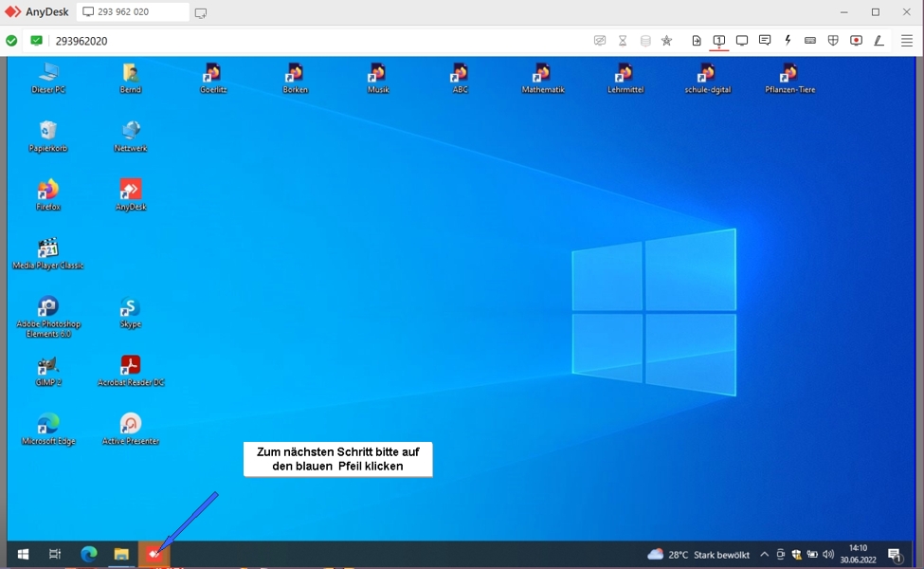Click the Active Presenter desktop shortcut
Image resolution: width=924 pixels, height=569 pixels.
click(131, 429)
